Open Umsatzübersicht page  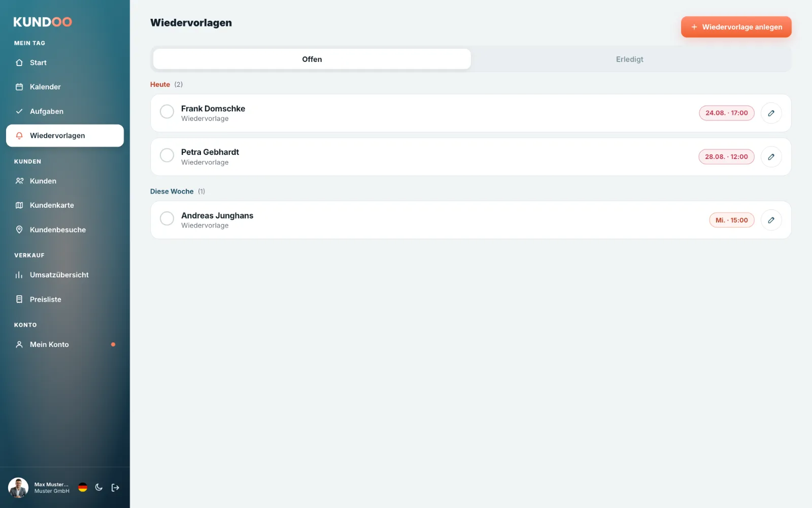(65, 275)
